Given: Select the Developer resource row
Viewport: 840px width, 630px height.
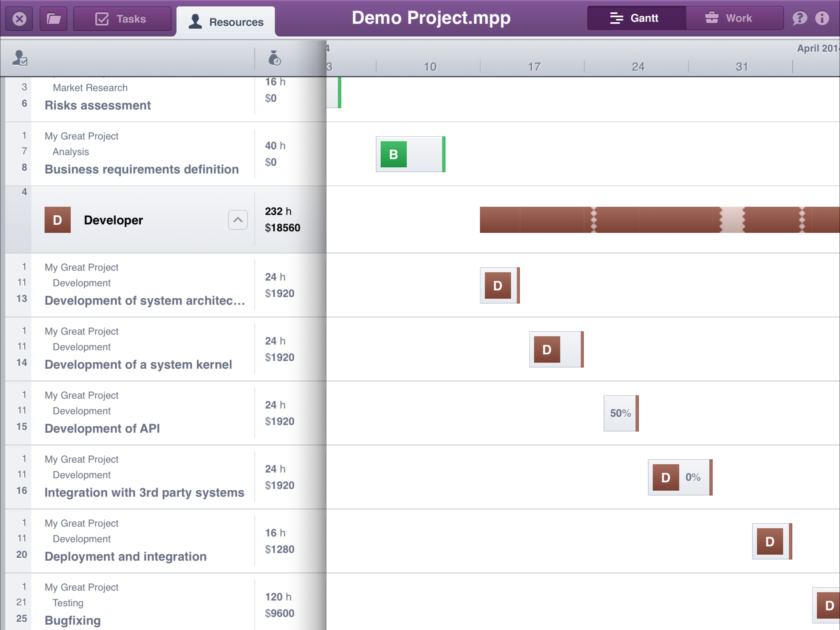Looking at the screenshot, I should (165, 220).
